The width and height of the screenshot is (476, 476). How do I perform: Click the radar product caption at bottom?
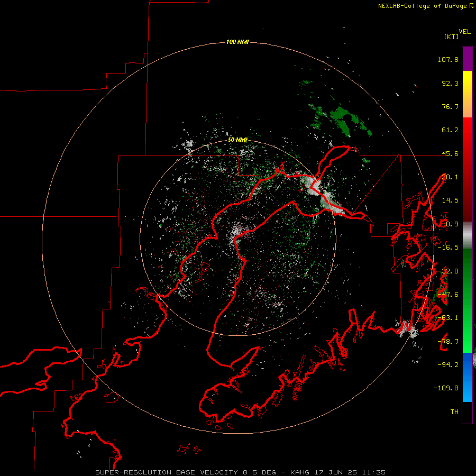[x=241, y=472]
